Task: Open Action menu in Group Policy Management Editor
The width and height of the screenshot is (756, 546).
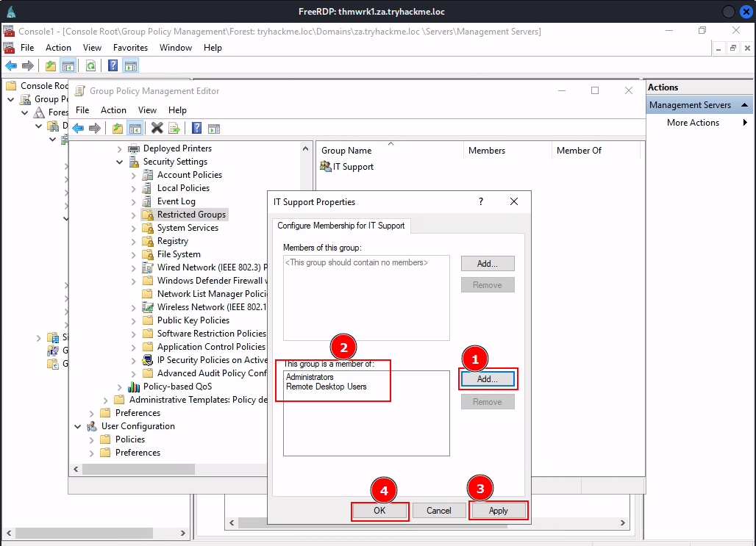Action: click(x=113, y=110)
